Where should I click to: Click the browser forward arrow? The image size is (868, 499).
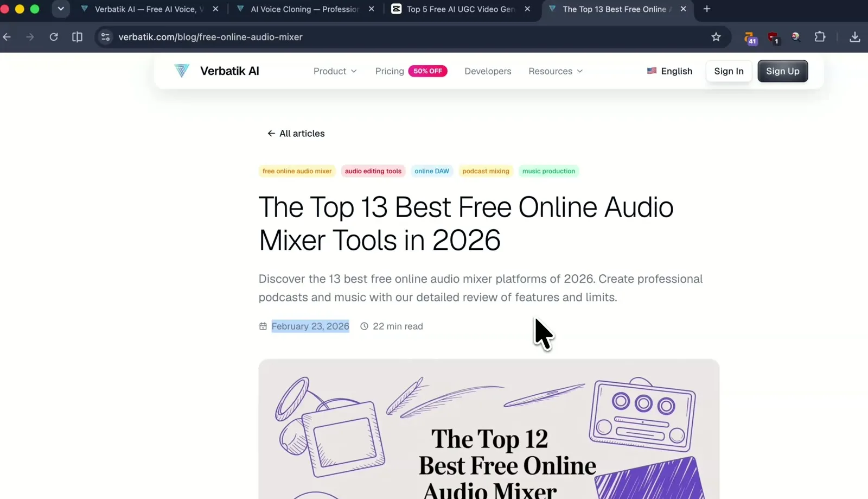30,37
